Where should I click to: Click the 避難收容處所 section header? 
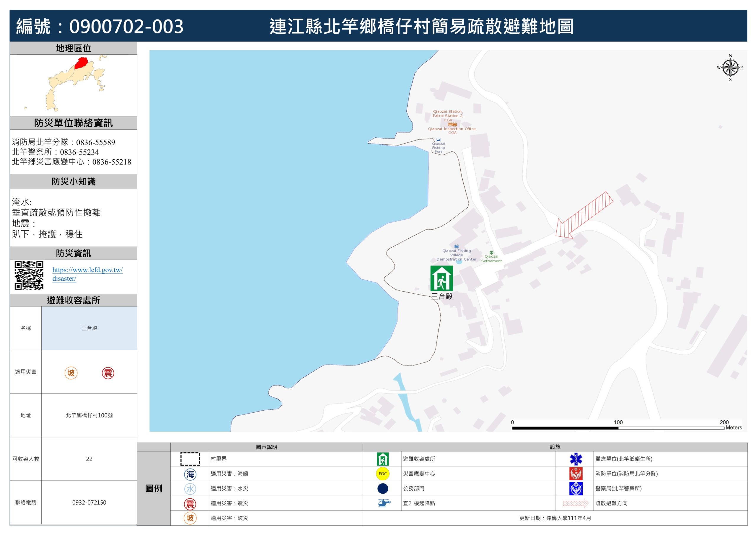click(74, 300)
